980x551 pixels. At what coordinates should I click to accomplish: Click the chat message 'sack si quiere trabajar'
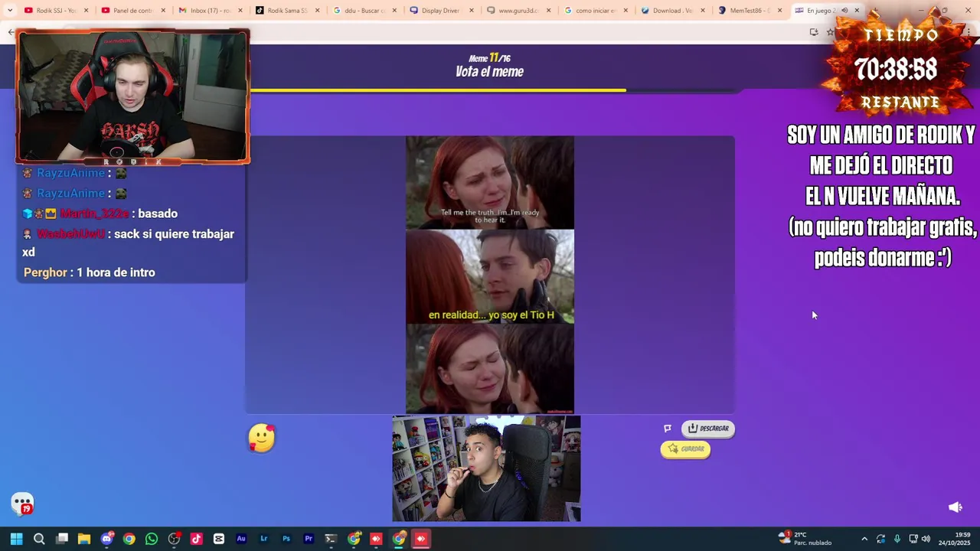129,243
